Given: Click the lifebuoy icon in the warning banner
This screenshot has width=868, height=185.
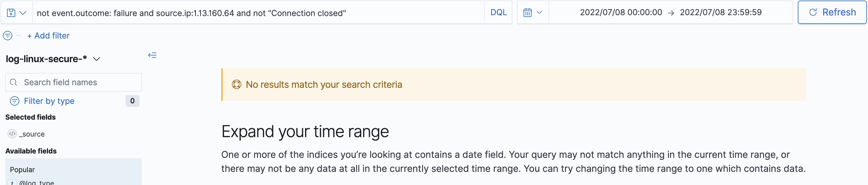Looking at the screenshot, I should pos(237,84).
